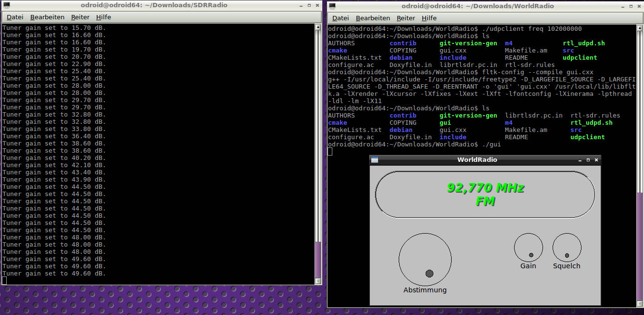Maximize the WorldRadio app window

tap(588, 160)
